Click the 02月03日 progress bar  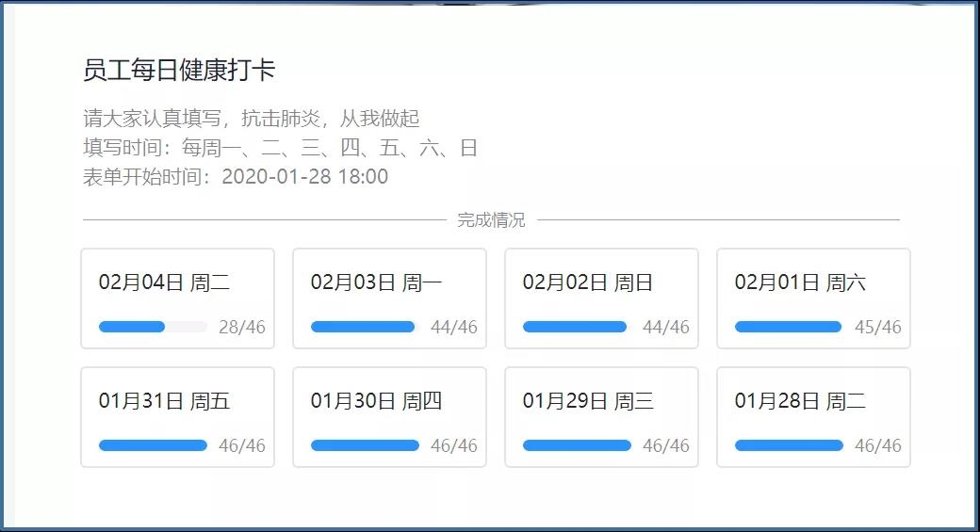coord(364,328)
